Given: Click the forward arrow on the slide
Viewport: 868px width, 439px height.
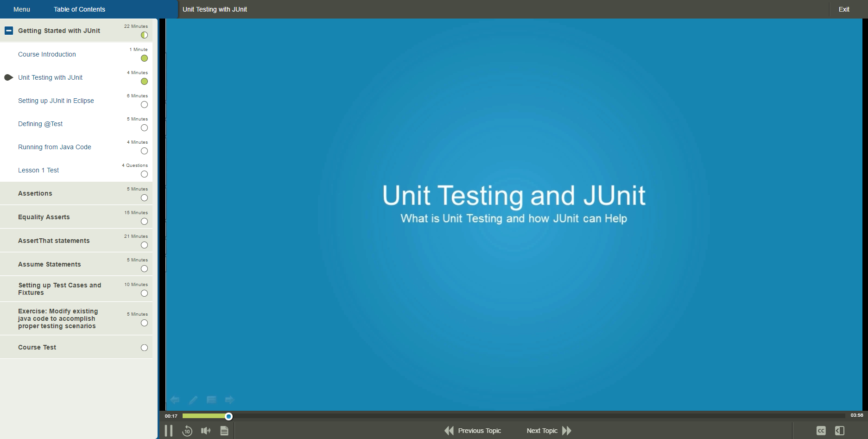Looking at the screenshot, I should pyautogui.click(x=229, y=400).
